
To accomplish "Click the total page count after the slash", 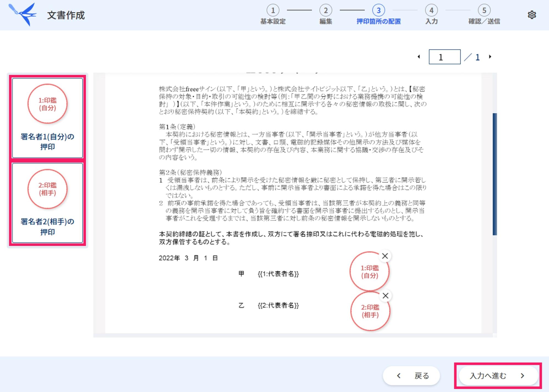I will click(x=478, y=57).
